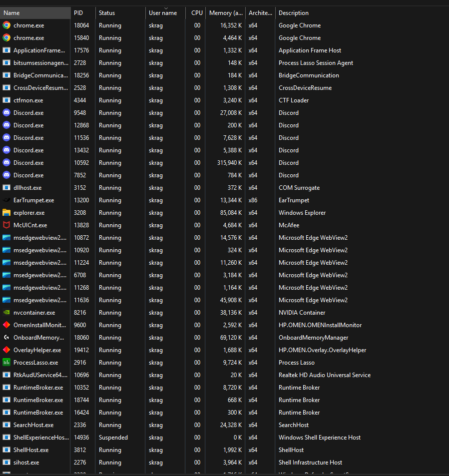Sort by the Memory column header
Screen dimensions: 449x476
(225, 13)
